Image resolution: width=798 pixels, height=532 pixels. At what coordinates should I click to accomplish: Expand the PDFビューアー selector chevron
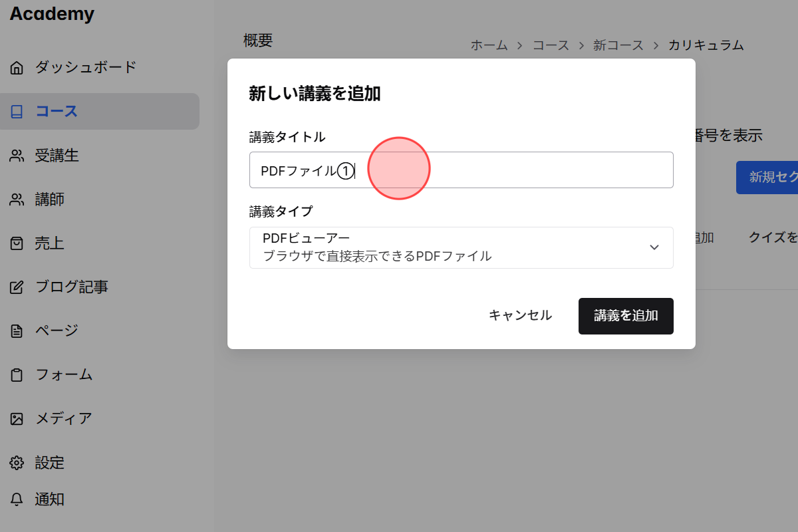pyautogui.click(x=653, y=247)
